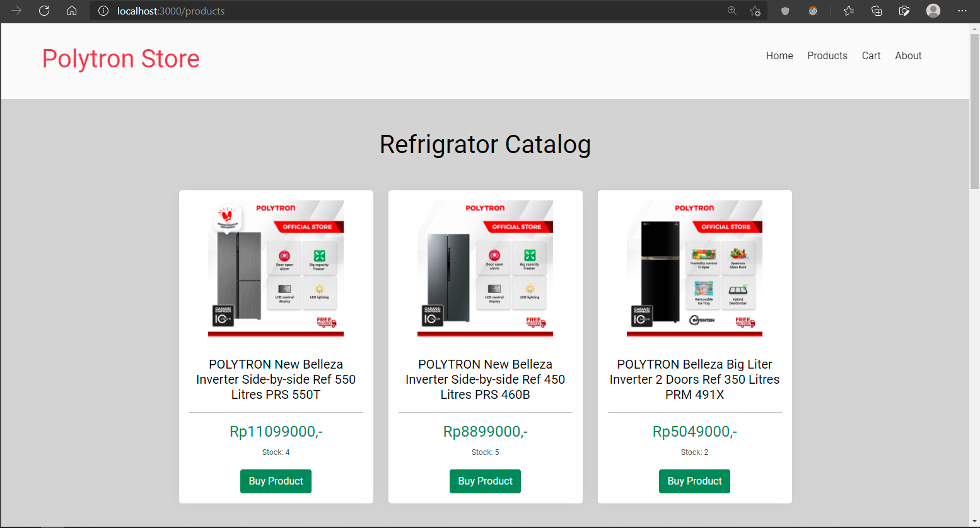Go to browser home page icon
Viewport: 980px width, 528px height.
72,11
